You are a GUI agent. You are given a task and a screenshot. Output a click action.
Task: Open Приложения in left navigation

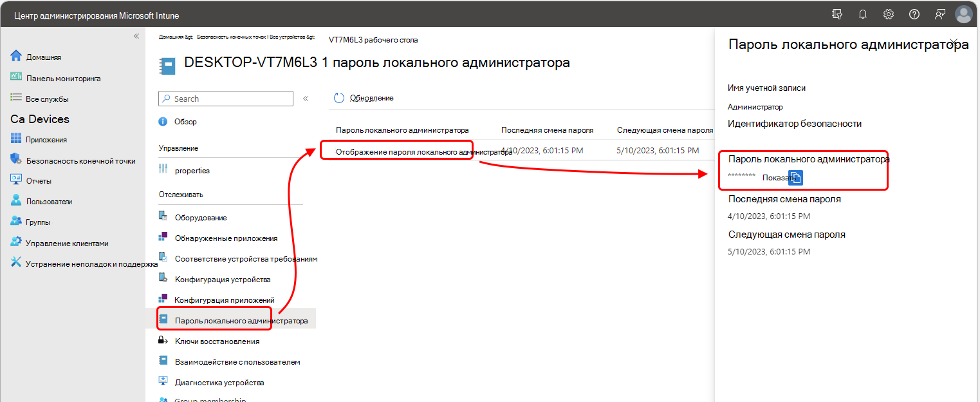[x=46, y=140]
